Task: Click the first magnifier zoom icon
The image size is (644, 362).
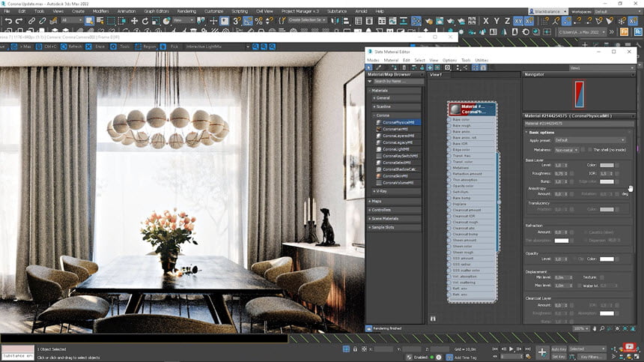Action: 255,46
